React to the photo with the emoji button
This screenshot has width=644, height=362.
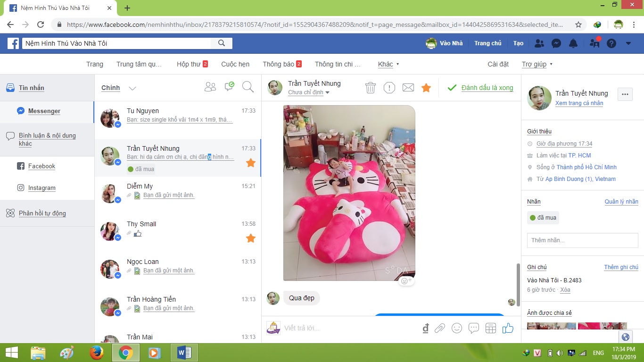tap(406, 281)
